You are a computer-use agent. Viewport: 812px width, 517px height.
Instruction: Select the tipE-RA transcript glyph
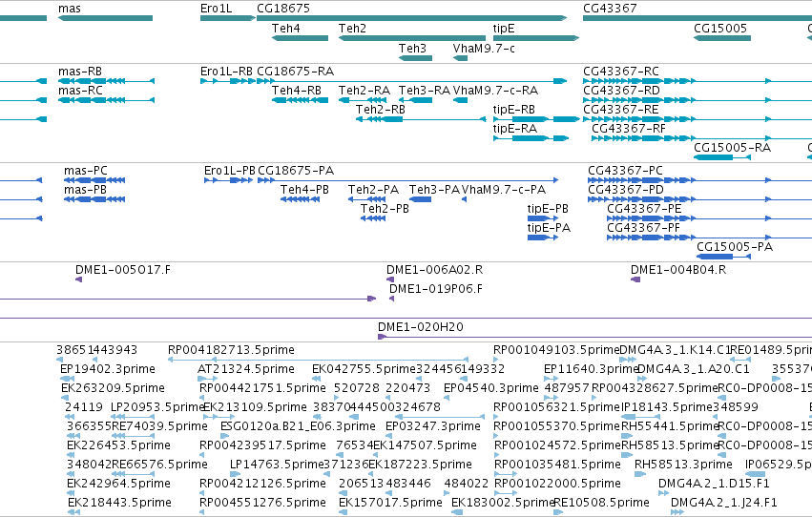531,138
